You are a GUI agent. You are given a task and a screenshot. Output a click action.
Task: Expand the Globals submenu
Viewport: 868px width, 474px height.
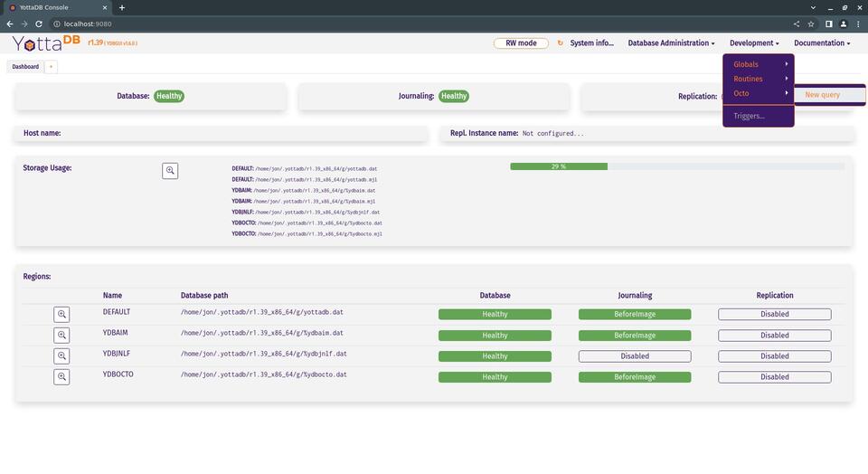[x=759, y=64]
